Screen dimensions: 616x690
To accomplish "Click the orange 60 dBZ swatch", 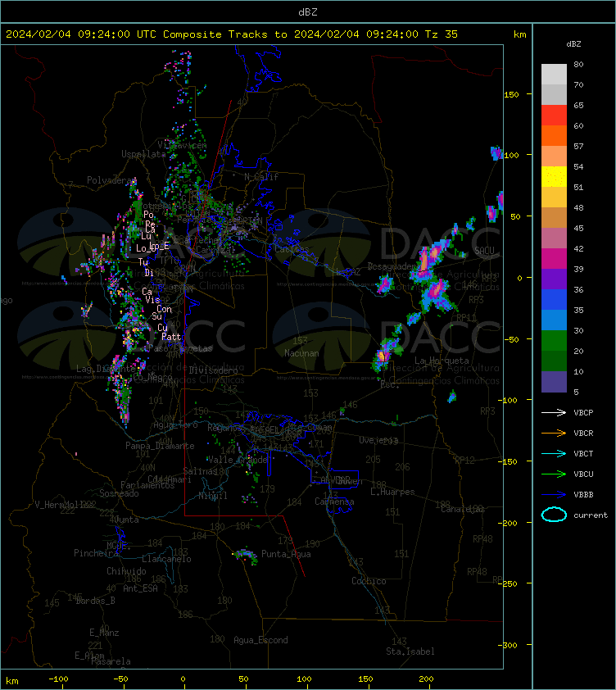I will pos(554,135).
